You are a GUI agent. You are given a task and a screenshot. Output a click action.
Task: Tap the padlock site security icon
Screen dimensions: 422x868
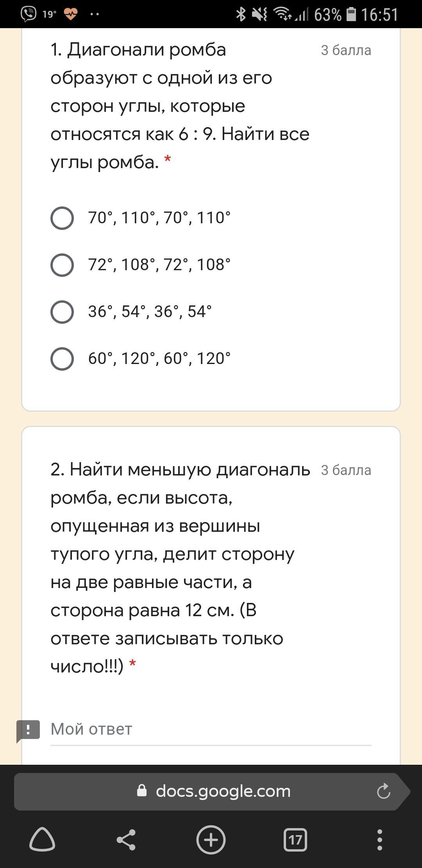coord(142,791)
